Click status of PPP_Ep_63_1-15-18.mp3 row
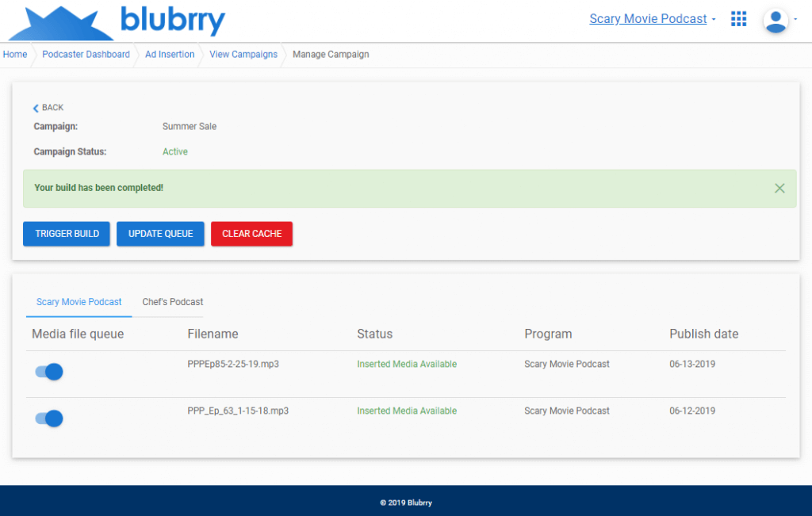The height and width of the screenshot is (516, 812). pyautogui.click(x=407, y=411)
